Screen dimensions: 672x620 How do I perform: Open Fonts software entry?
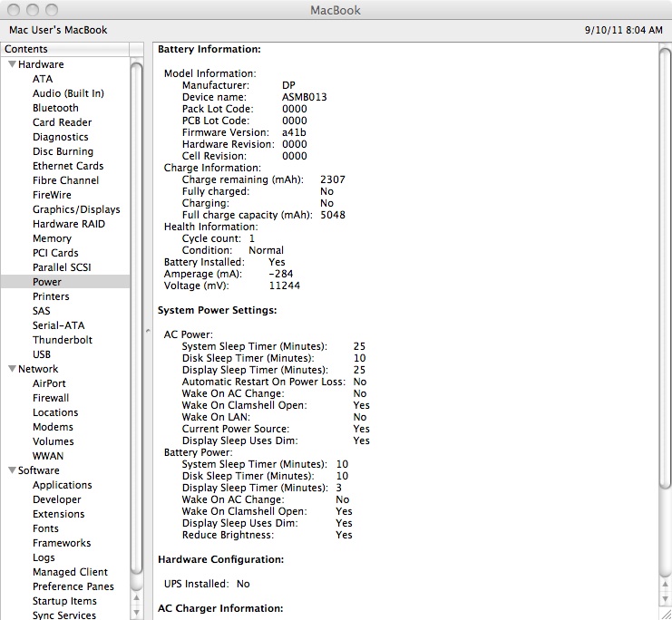[x=45, y=528]
